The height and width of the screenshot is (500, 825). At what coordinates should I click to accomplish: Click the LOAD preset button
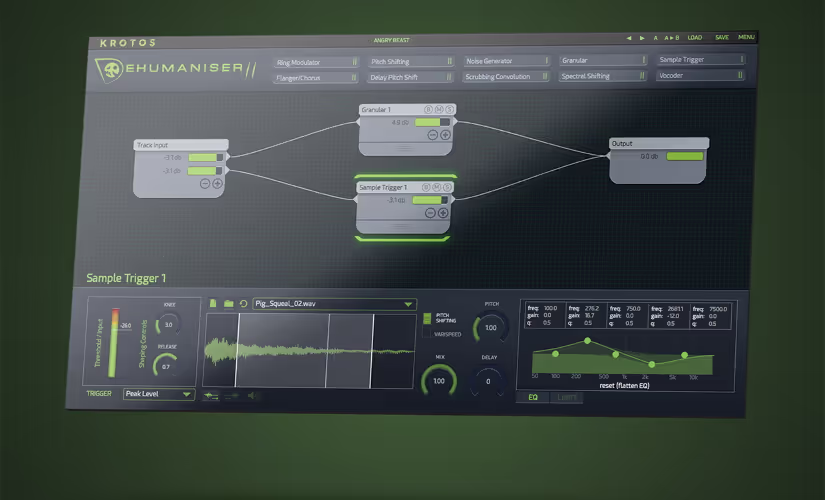pyautogui.click(x=694, y=38)
